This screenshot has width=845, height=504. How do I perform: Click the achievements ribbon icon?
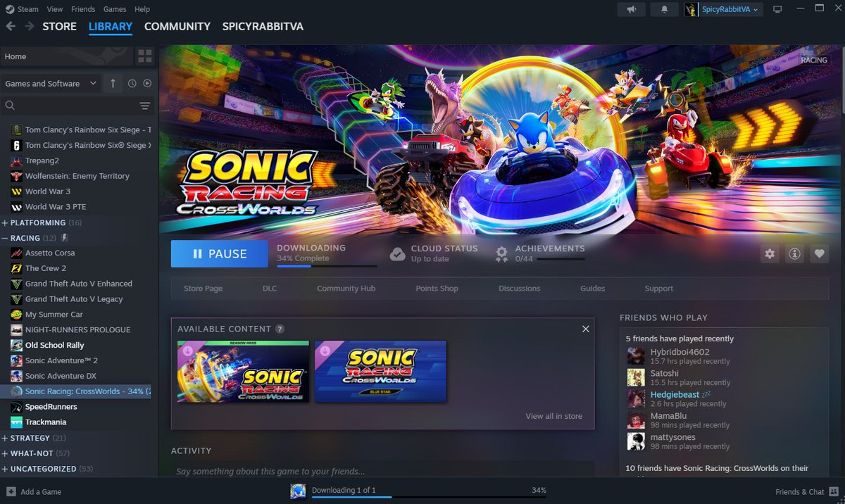pos(501,254)
